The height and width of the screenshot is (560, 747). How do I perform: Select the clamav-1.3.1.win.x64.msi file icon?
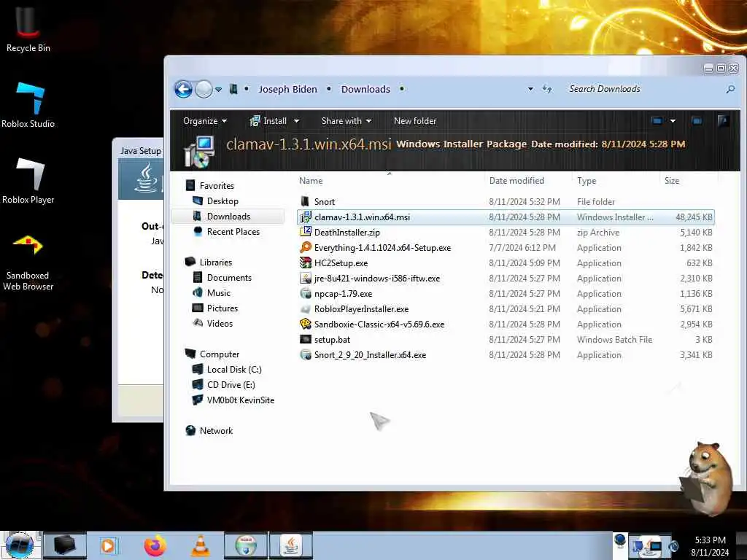306,217
